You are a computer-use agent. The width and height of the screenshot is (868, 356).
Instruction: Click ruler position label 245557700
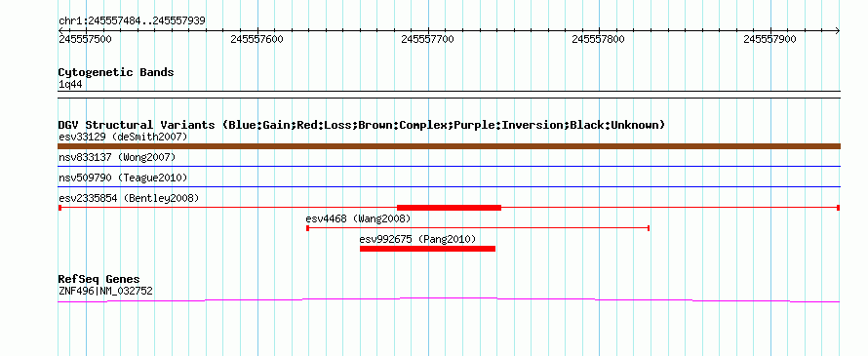[x=427, y=39]
